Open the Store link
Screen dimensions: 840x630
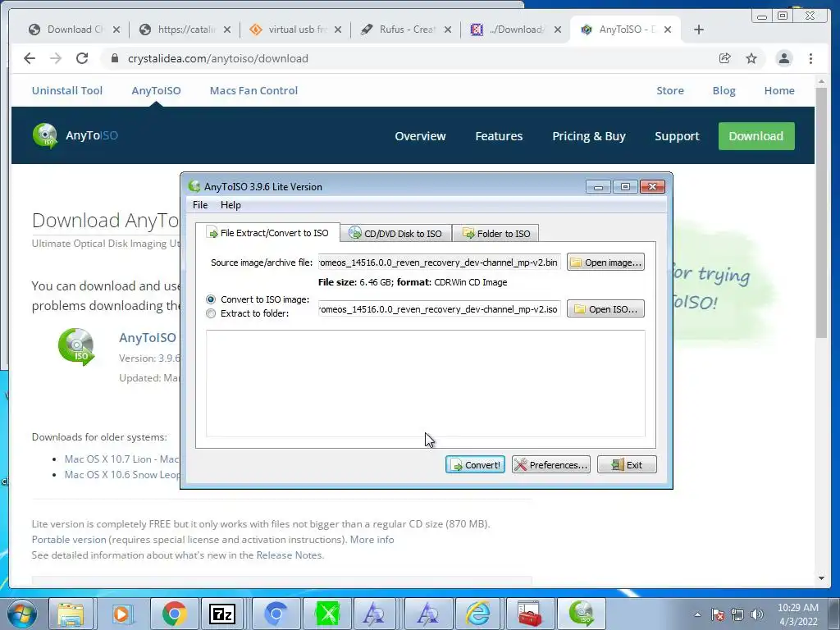pyautogui.click(x=670, y=90)
